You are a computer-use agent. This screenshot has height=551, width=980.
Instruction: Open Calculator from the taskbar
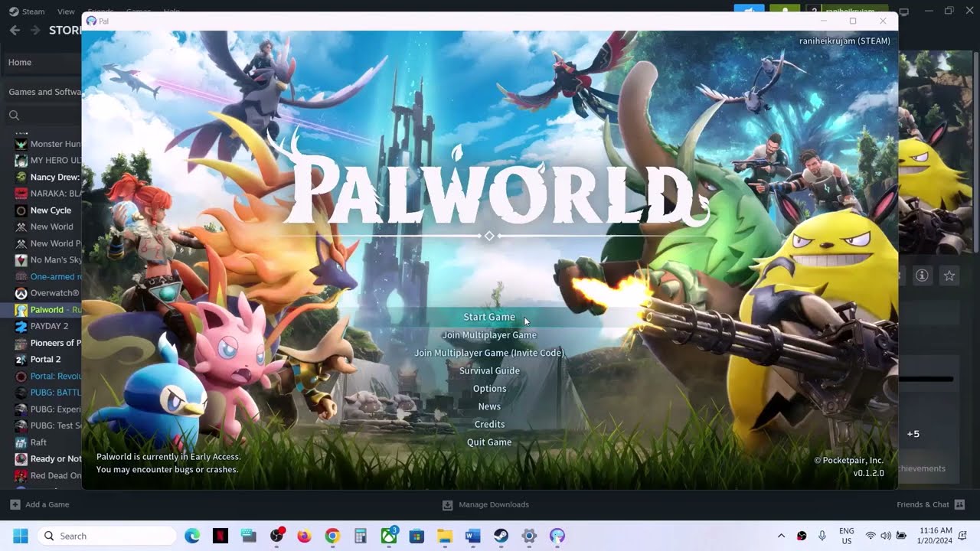point(361,536)
